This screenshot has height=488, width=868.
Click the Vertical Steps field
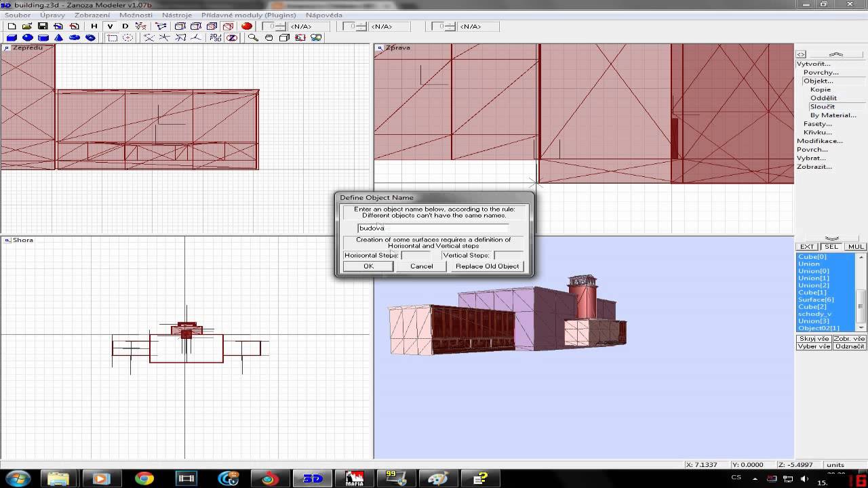coord(509,256)
